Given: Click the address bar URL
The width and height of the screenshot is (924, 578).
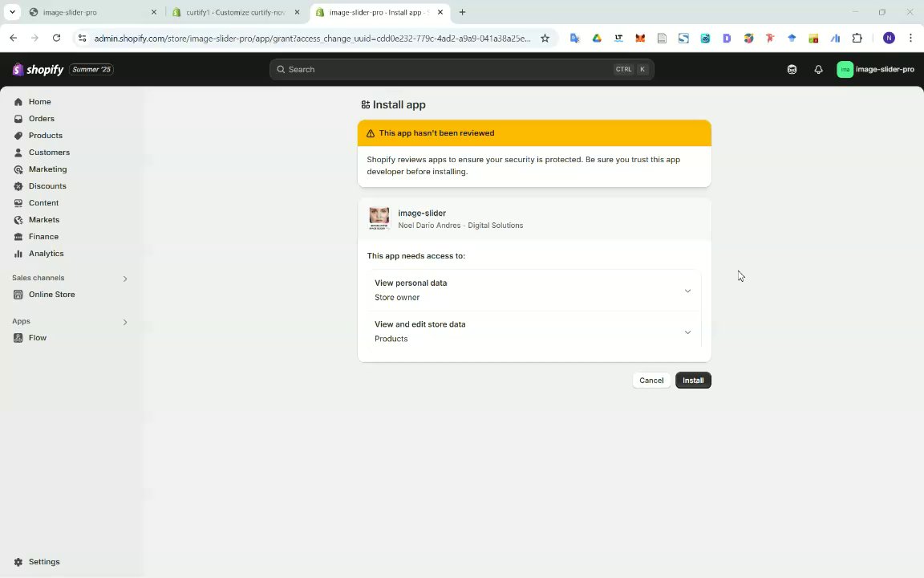Looking at the screenshot, I should click(x=312, y=39).
